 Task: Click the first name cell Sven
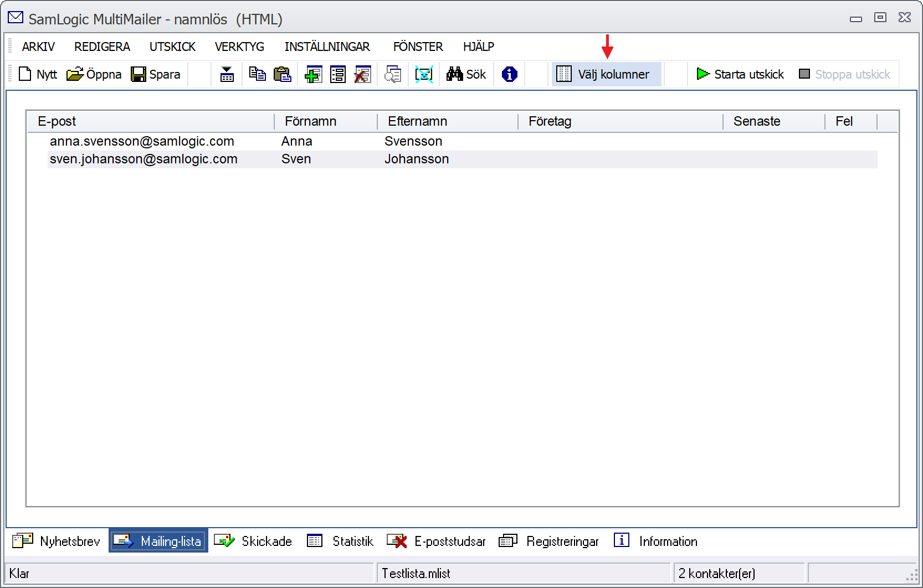tap(296, 159)
